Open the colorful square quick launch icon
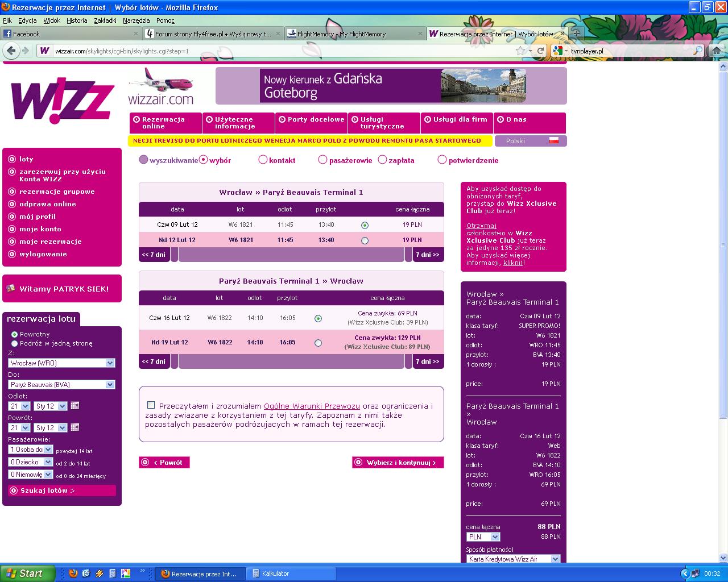Image resolution: width=728 pixels, height=582 pixels. point(126,573)
